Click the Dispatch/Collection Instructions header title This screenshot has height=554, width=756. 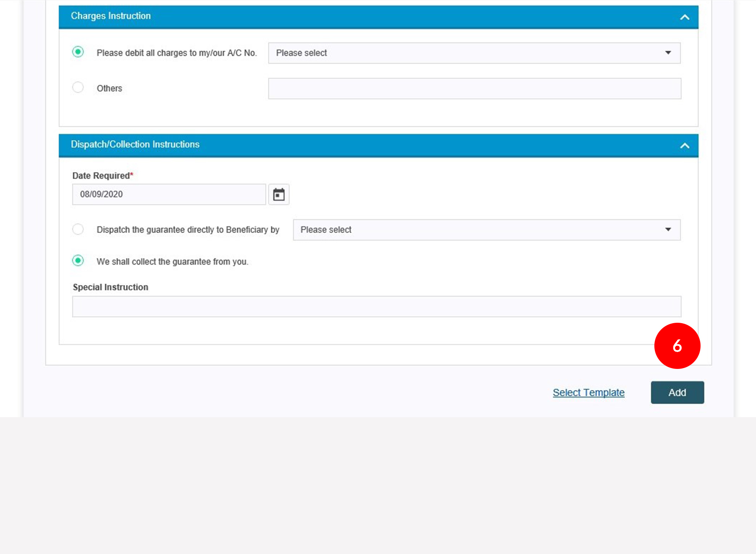click(x=135, y=144)
